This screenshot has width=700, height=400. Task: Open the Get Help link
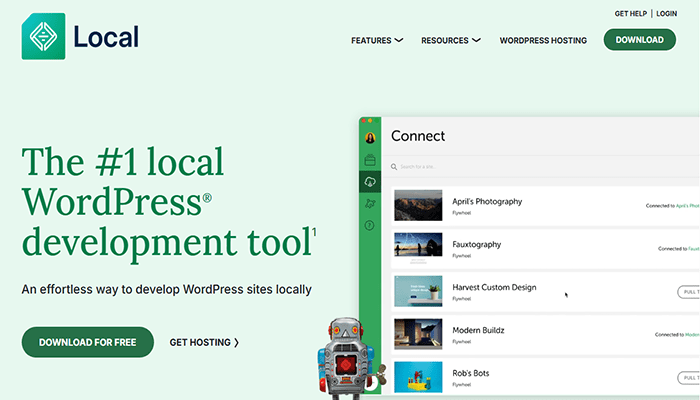[x=633, y=14]
